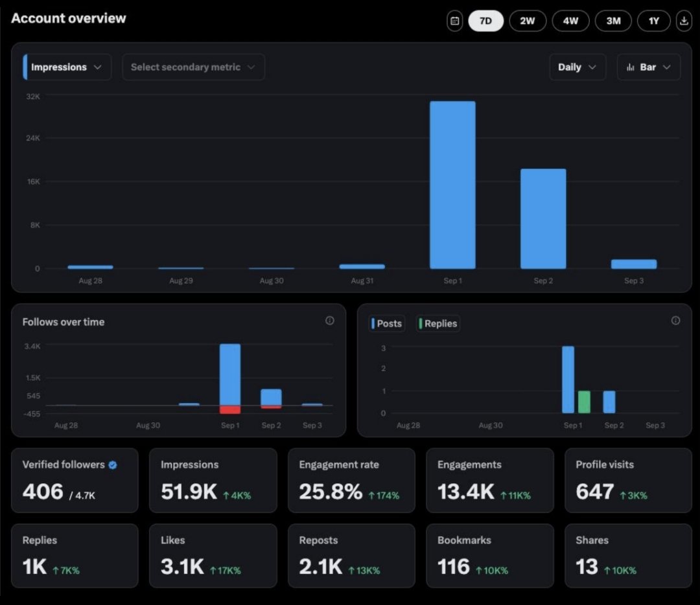Select the 4W range button
Screen dimensions: 700x605
tap(570, 21)
